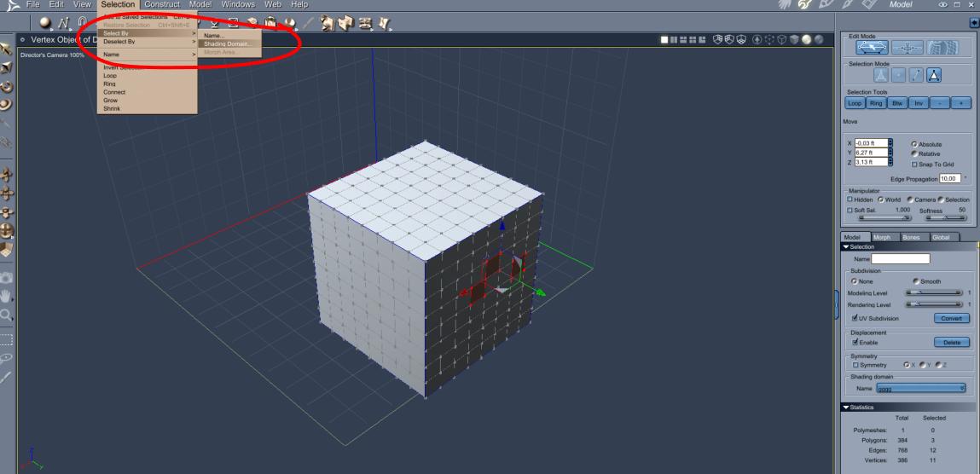Choose vertex point selection mode icon
Viewport: 980px width, 474px height.
point(898,76)
